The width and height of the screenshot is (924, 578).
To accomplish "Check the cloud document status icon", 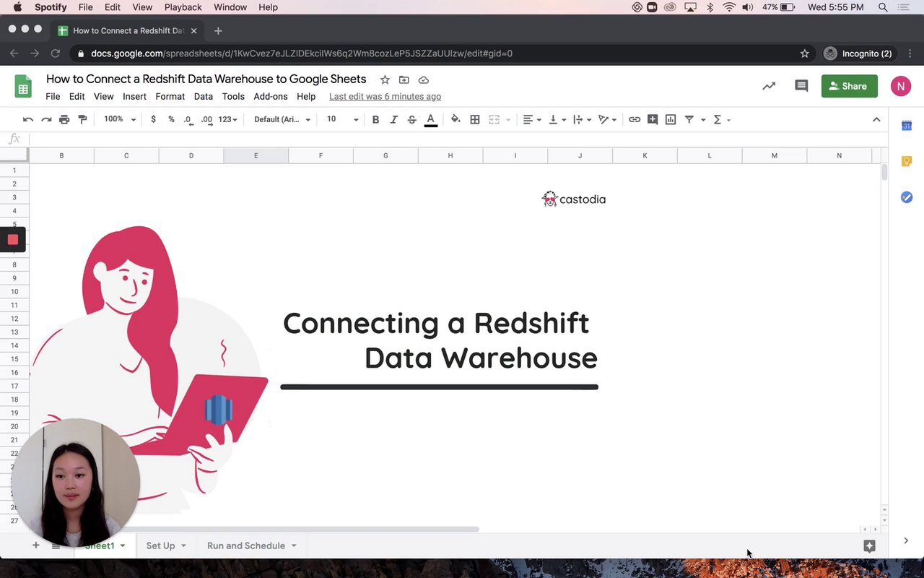I will pyautogui.click(x=424, y=79).
